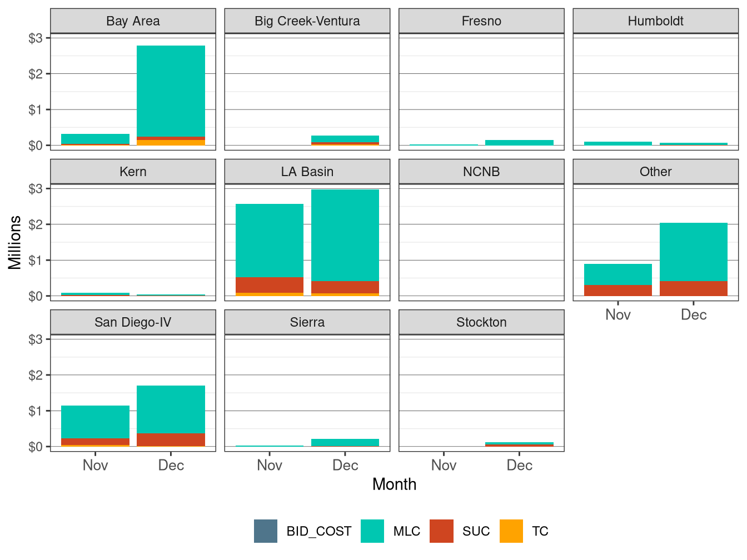Click the Millions y-axis label

tap(14, 241)
